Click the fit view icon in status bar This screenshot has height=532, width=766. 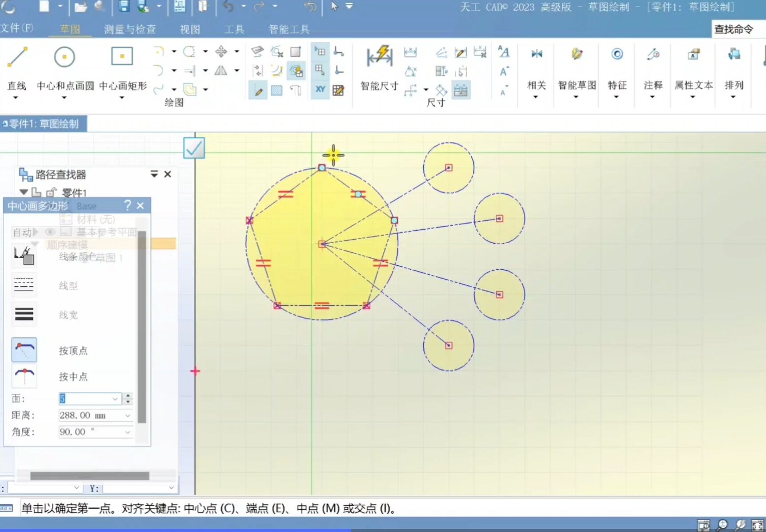(x=757, y=525)
